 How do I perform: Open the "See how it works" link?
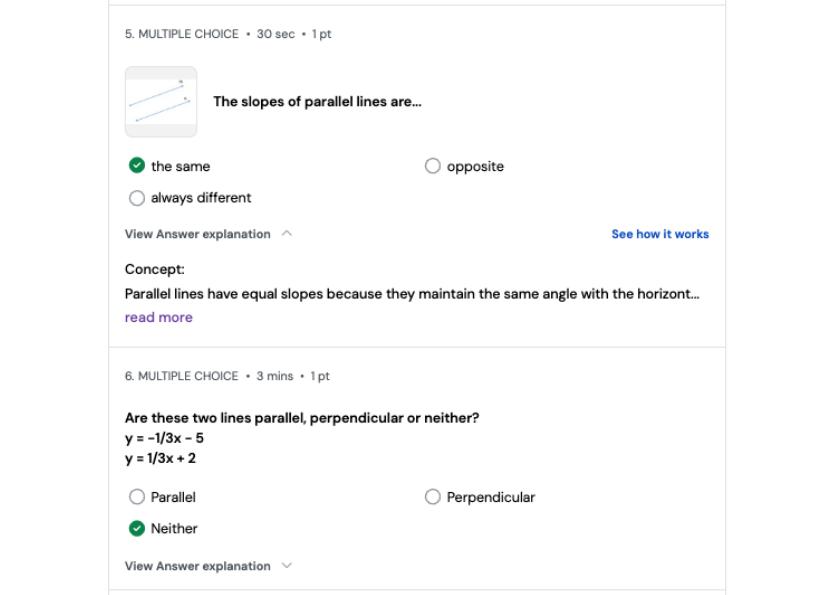pyautogui.click(x=660, y=233)
